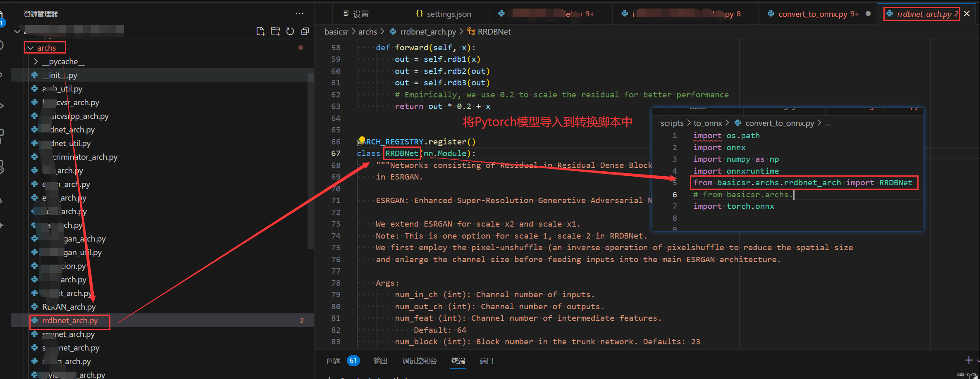Click the Python icon beside rrdbnet_arch.py in tree
The image size is (980, 379).
click(35, 320)
